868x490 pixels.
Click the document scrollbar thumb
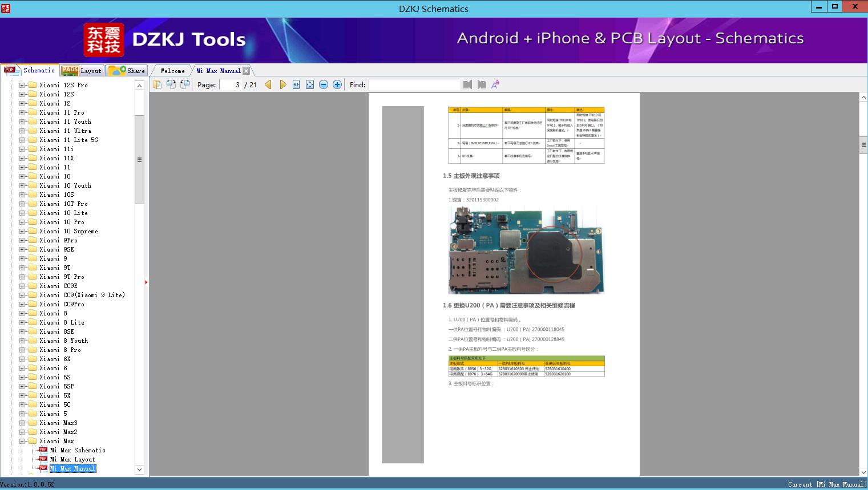coord(863,145)
